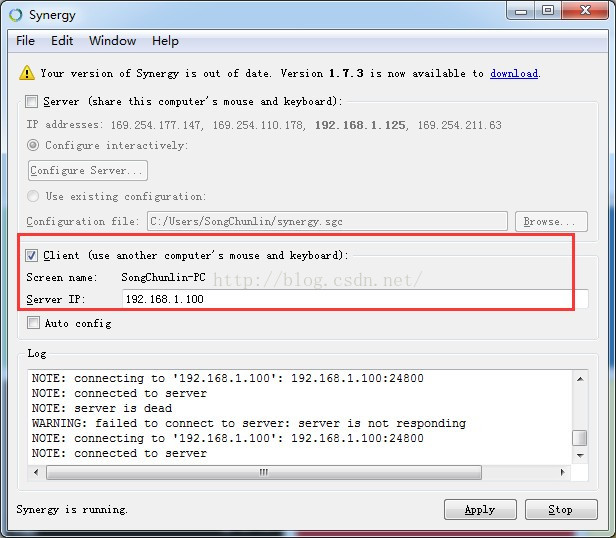Toggle the Auto config checkbox
This screenshot has width=616, height=538.
coord(33,323)
